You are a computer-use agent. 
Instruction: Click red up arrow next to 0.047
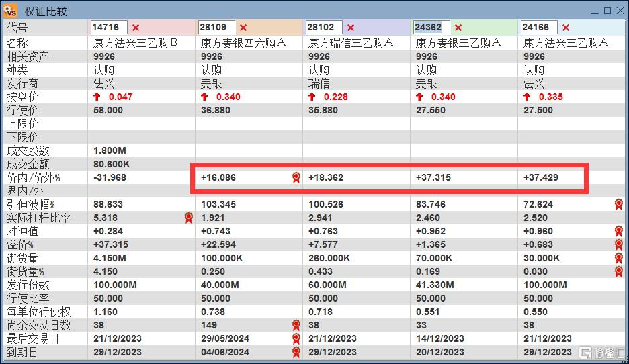point(97,97)
